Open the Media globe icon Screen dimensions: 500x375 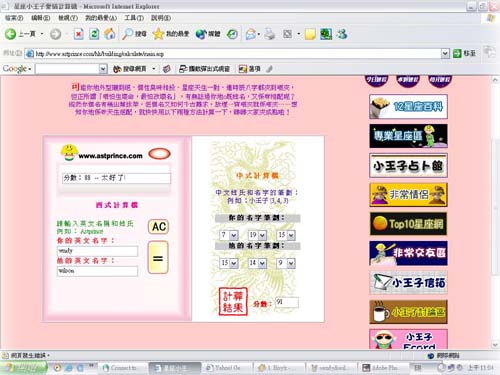click(x=208, y=34)
